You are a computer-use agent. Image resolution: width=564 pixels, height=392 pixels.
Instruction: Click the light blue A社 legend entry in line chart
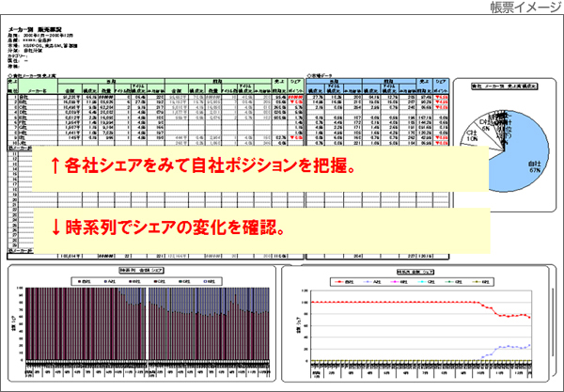[372, 282]
